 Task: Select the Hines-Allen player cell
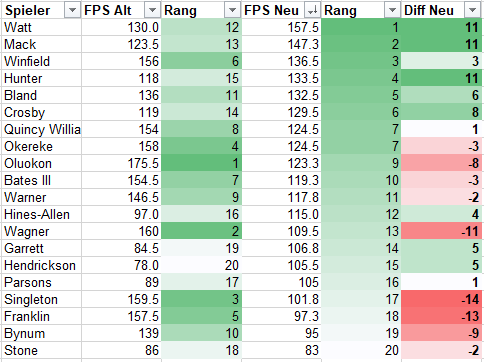41,214
